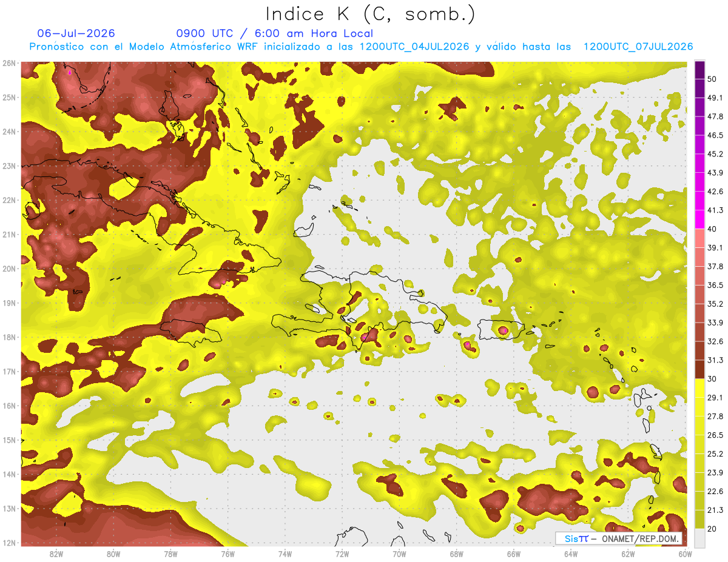Click the '20N' latitude label
Image resolution: width=728 pixels, height=562 pixels.
[x=9, y=269]
